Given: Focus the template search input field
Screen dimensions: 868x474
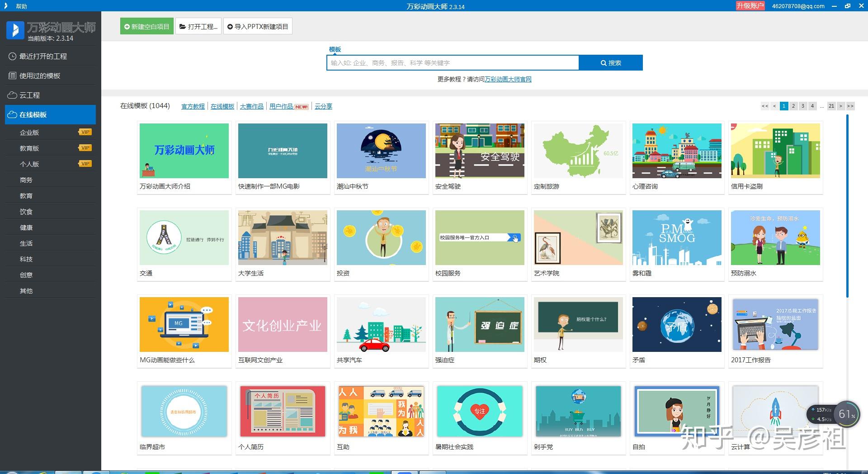Looking at the screenshot, I should point(453,63).
